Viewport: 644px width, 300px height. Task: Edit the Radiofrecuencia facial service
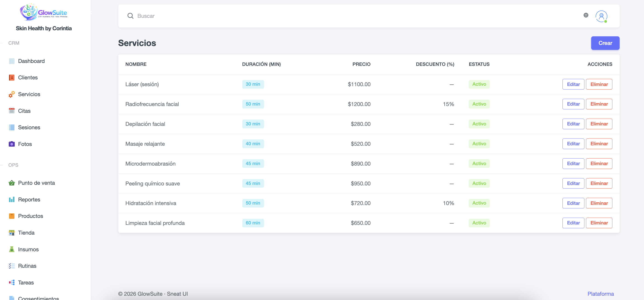573,104
